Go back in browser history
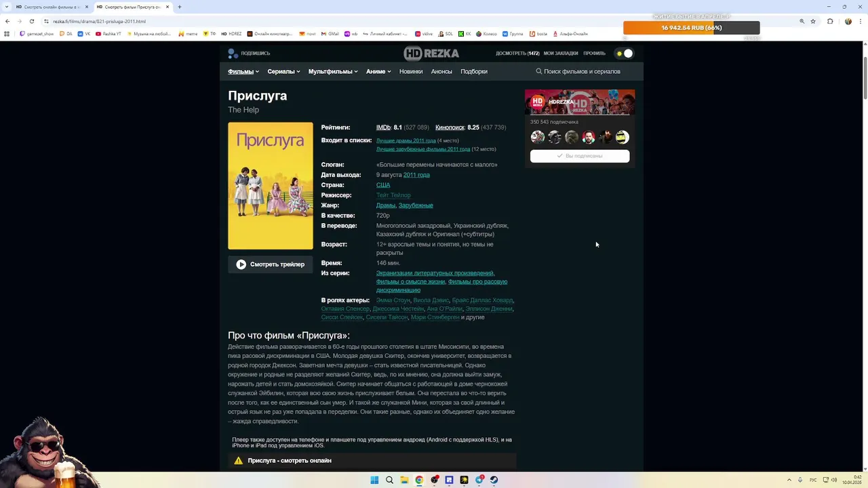 point(7,21)
